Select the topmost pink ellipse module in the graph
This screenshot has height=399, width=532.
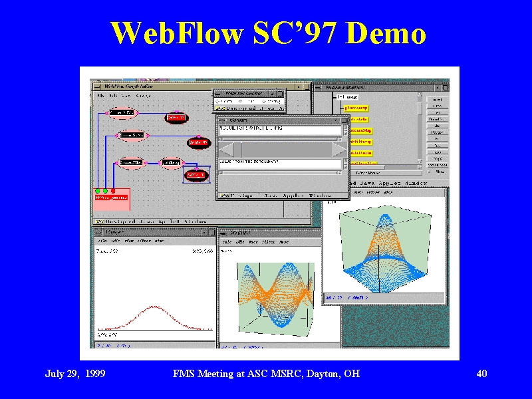point(122,112)
